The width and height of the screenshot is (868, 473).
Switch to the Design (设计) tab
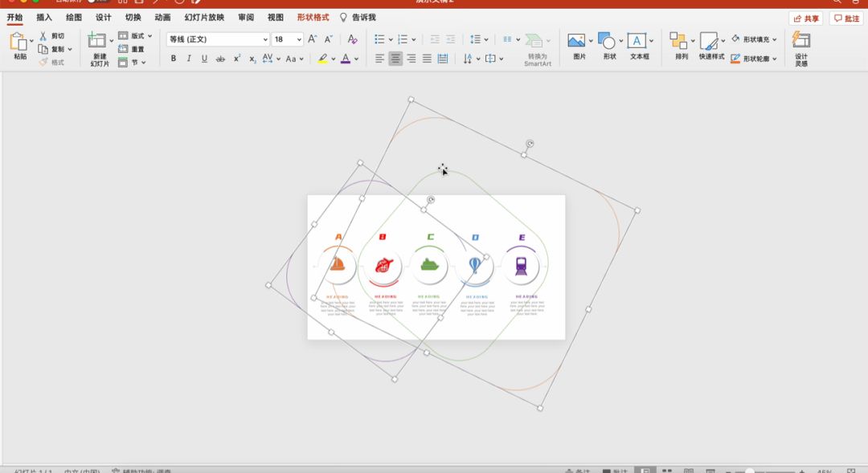(104, 17)
